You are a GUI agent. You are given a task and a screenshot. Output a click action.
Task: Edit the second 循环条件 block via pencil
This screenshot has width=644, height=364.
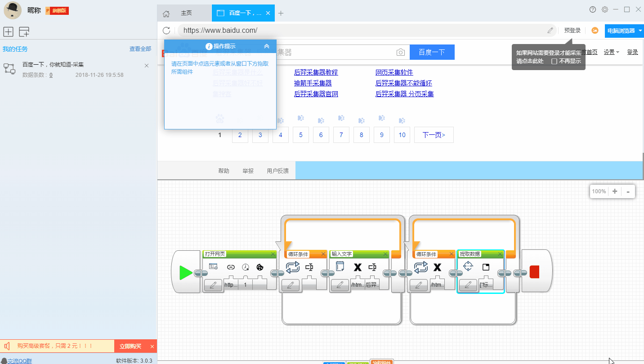[x=419, y=285]
